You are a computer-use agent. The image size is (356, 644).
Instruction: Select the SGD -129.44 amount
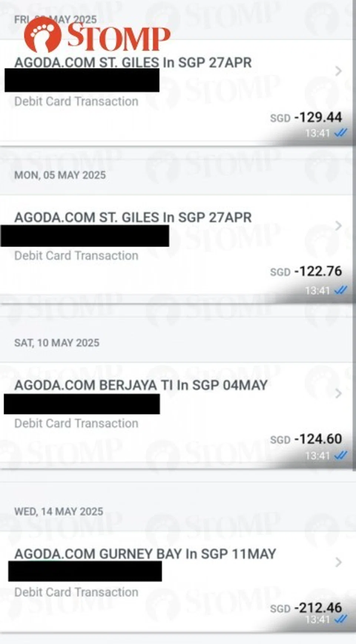tap(306, 118)
